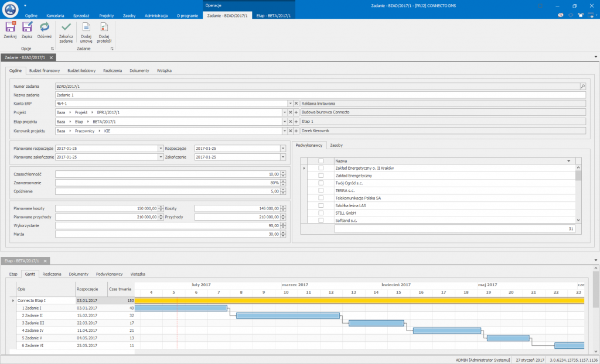Open the Konto ERP dropdown arrow
600x364 pixels.
(x=291, y=104)
